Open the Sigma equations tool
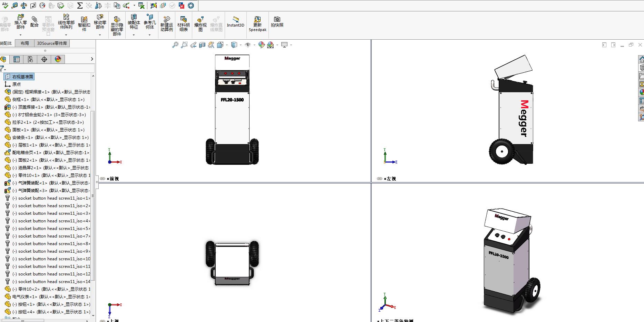The height and width of the screenshot is (322, 644). 79,5
